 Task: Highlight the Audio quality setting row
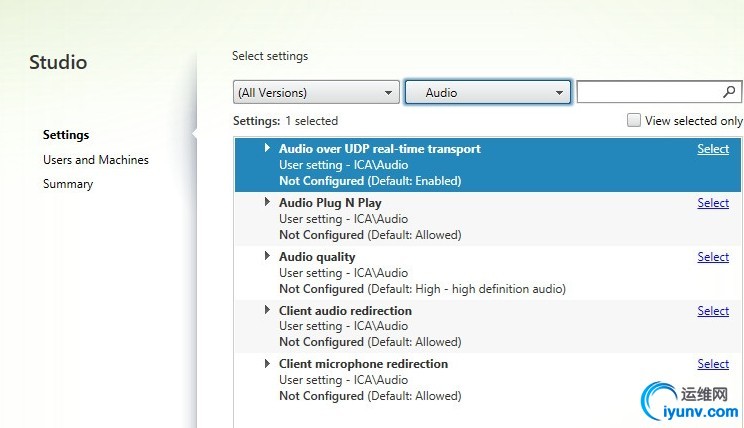[x=488, y=273]
